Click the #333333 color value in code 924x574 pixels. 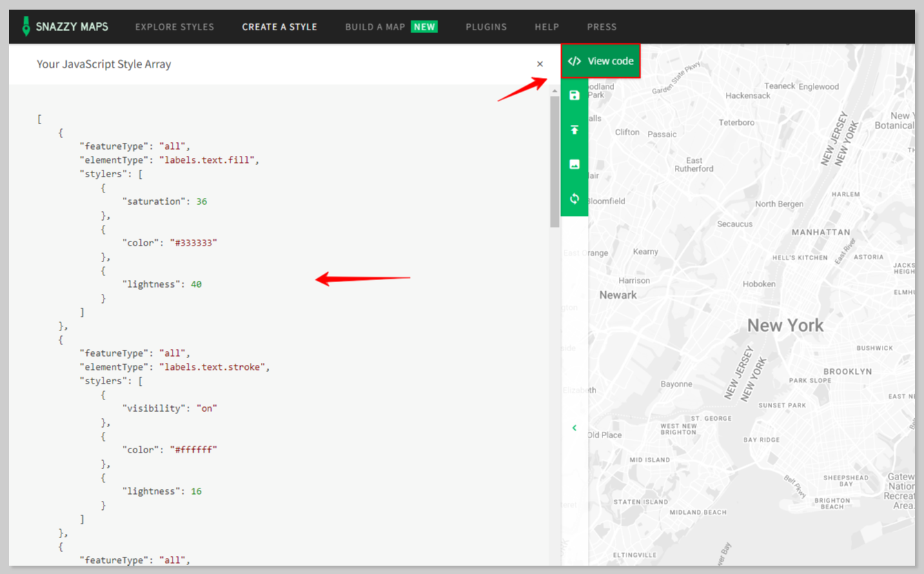pyautogui.click(x=193, y=243)
